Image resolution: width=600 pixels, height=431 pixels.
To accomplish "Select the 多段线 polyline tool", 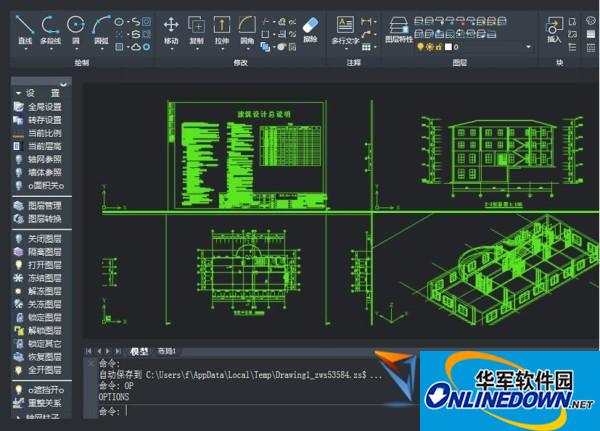I will [51, 30].
